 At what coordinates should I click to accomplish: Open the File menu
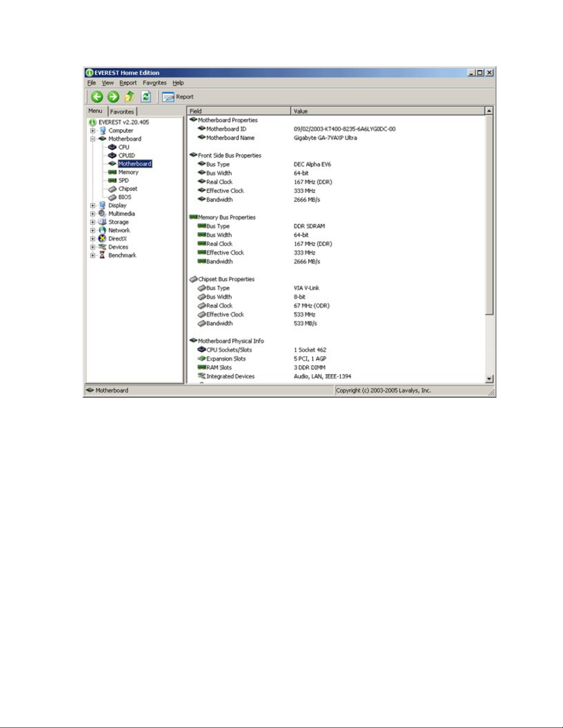91,83
